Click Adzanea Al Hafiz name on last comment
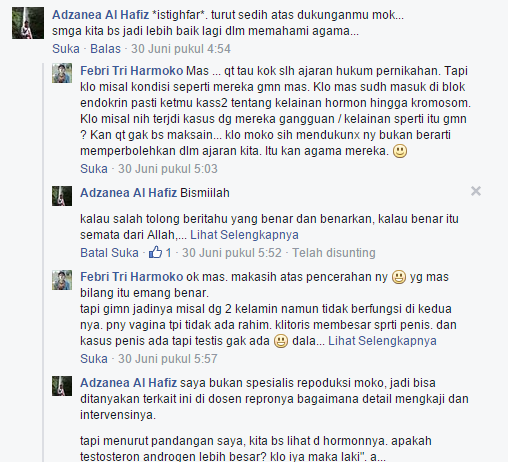This screenshot has width=508, height=462. pyautogui.click(x=128, y=383)
